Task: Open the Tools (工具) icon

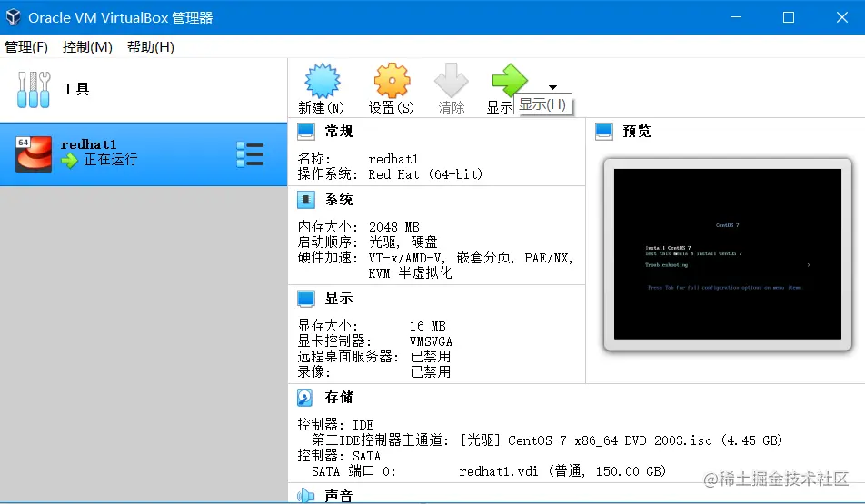Action: [x=34, y=89]
